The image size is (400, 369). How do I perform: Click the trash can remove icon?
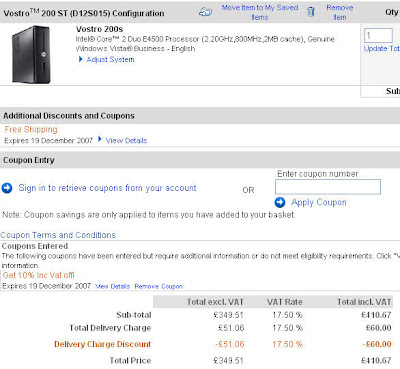click(x=311, y=12)
